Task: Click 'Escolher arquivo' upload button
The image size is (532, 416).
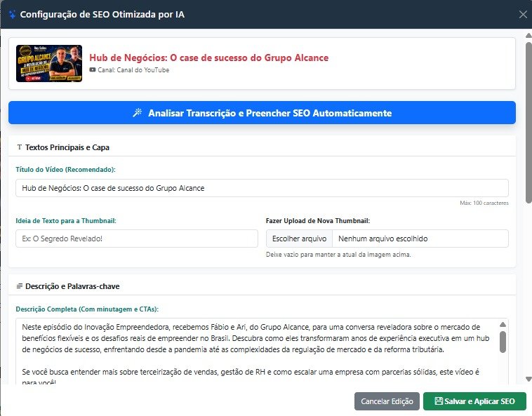Action: click(299, 239)
